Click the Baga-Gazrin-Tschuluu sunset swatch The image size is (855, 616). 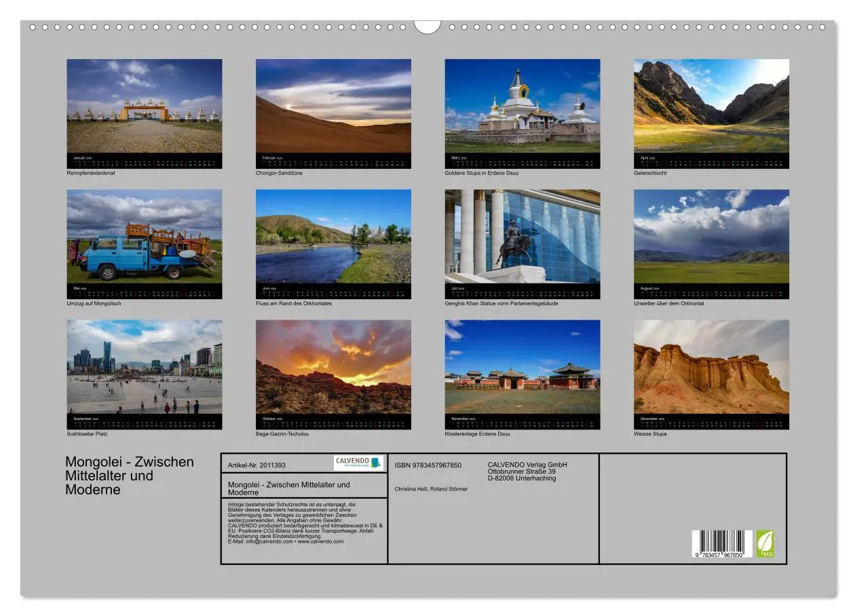333,370
